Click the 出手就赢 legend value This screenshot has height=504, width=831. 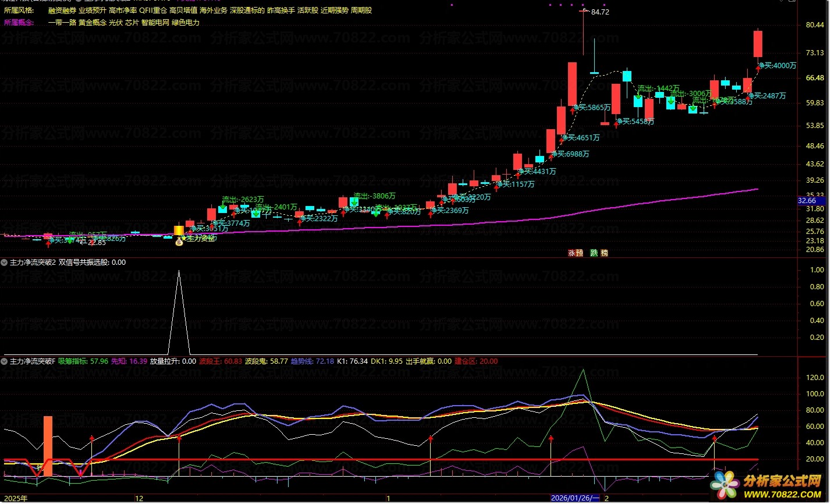pos(428,361)
